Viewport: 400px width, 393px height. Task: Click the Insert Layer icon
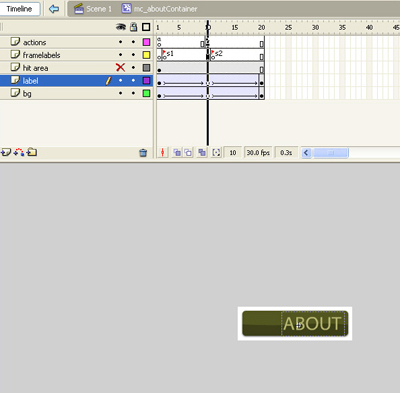tap(6, 152)
